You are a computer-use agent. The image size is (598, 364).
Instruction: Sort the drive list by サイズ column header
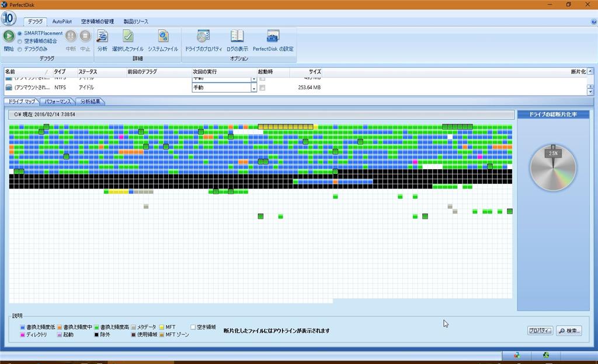click(x=306, y=72)
